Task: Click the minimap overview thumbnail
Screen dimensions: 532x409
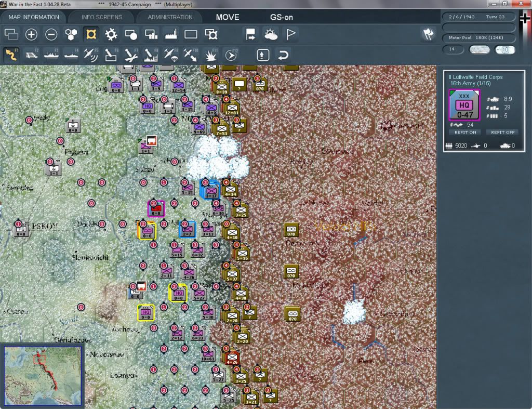Action: [43, 376]
